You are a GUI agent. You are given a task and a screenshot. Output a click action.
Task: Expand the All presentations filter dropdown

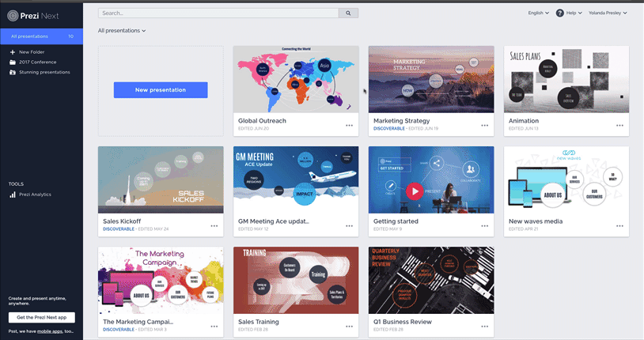[122, 31]
